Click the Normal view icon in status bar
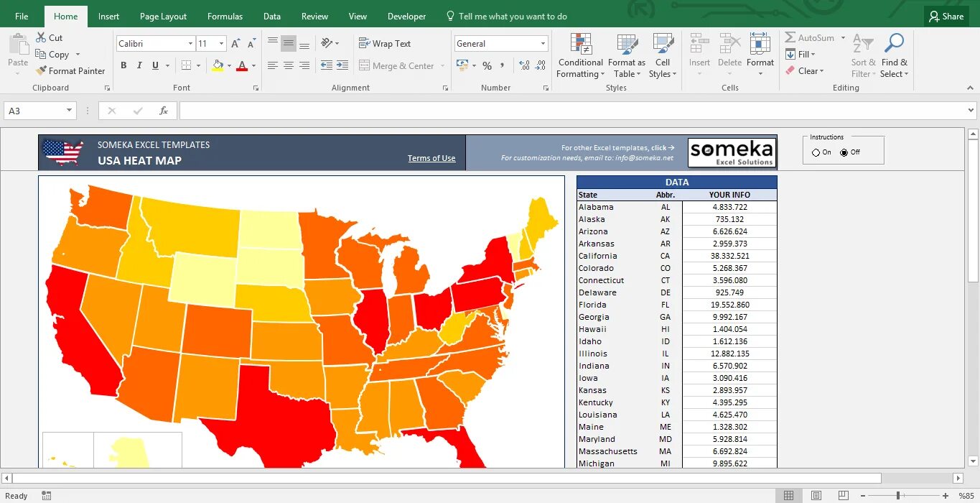 pyautogui.click(x=789, y=495)
